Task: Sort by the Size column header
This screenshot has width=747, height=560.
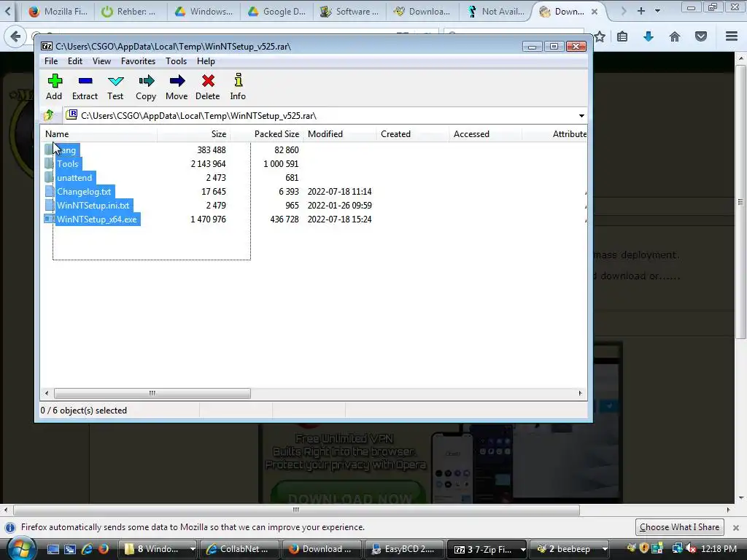Action: [193, 134]
